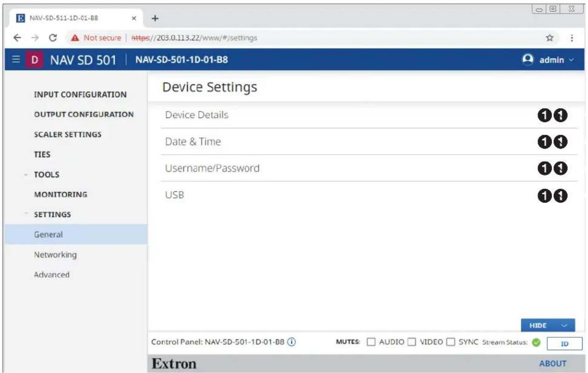Select General under Settings
Image resolution: width=588 pixels, height=373 pixels.
[76, 235]
